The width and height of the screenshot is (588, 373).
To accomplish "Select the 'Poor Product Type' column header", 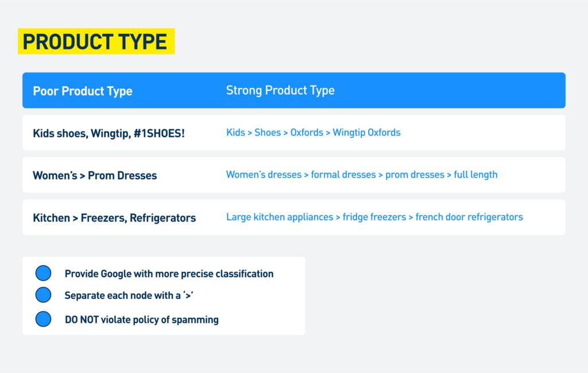I will click(x=83, y=91).
